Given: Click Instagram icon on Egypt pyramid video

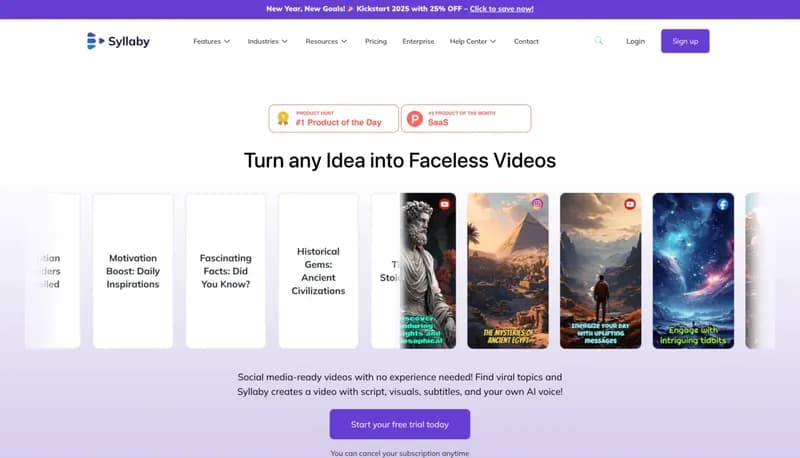Looking at the screenshot, I should pos(537,204).
